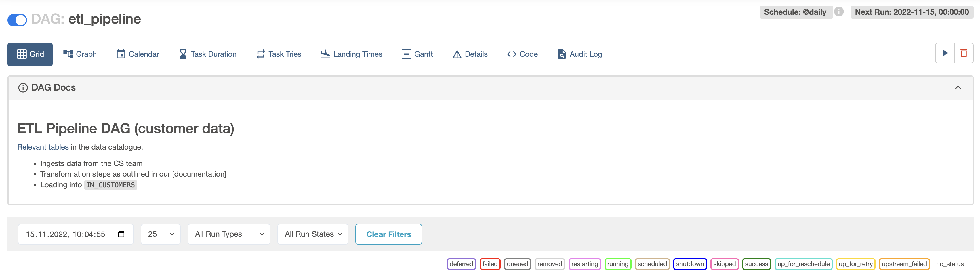Toggle the failed state filter chip

(490, 264)
